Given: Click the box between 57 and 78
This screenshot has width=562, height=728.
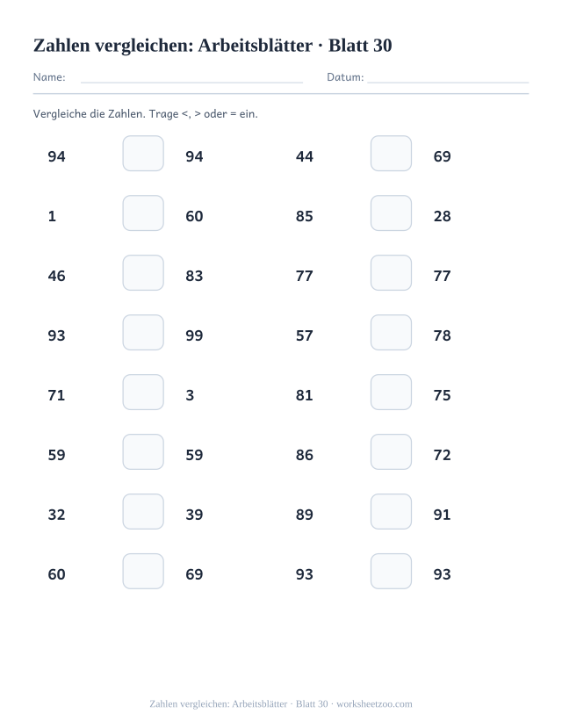Looking at the screenshot, I should (391, 333).
